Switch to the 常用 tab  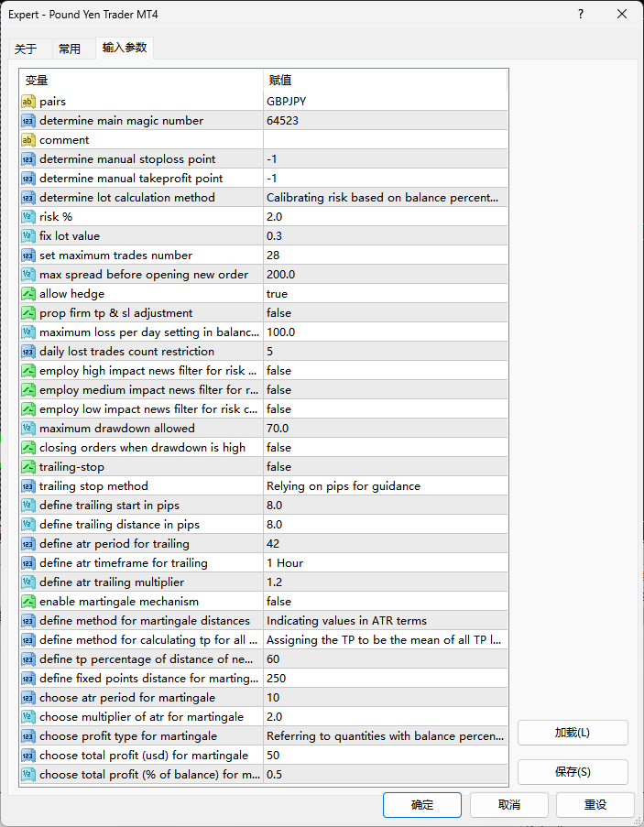click(70, 49)
